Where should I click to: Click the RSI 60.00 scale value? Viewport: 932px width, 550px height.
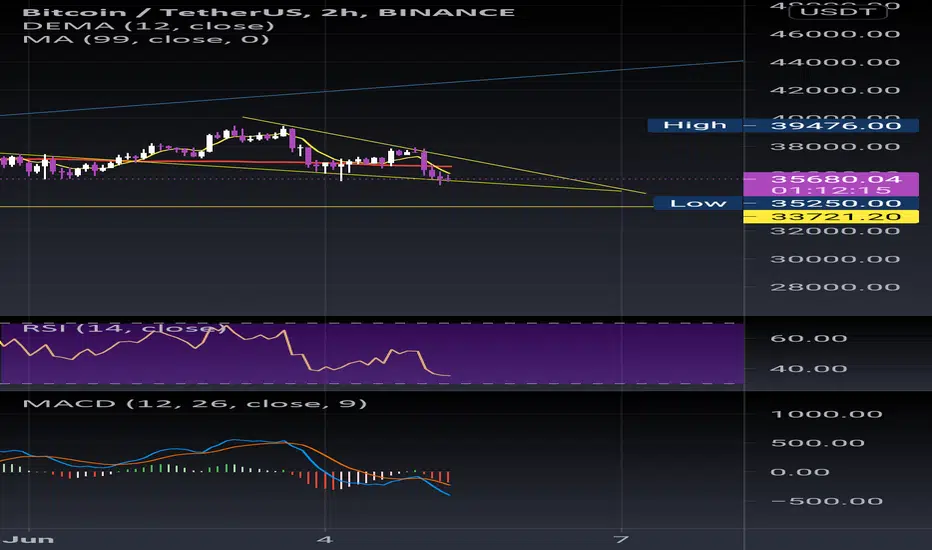click(808, 338)
